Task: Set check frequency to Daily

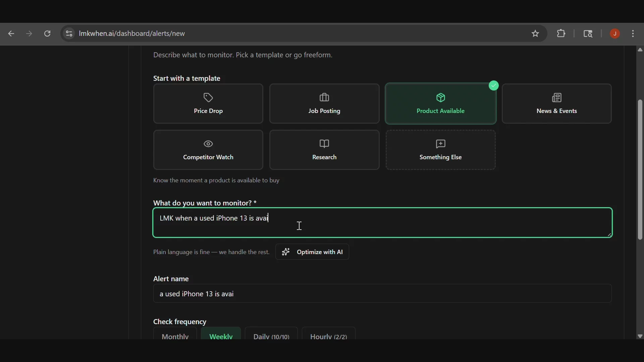Action: point(271,335)
